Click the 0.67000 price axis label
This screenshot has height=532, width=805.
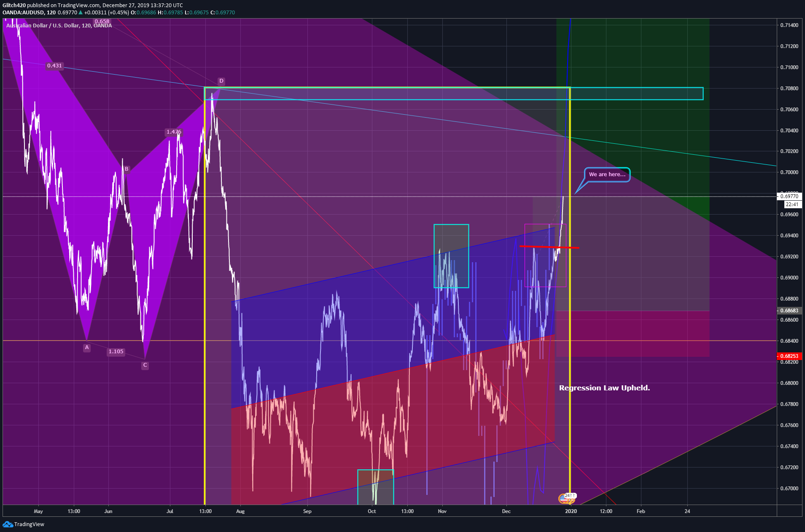point(789,489)
